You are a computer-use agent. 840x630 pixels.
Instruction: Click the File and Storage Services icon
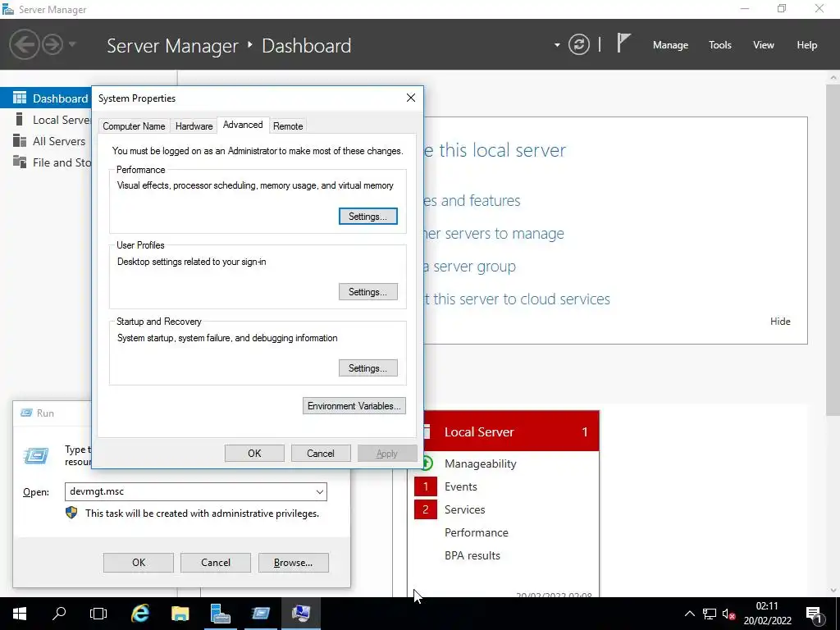click(20, 162)
